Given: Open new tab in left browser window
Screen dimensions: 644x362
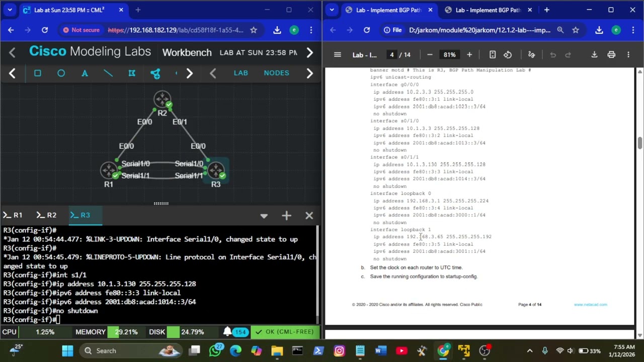Looking at the screenshot, I should coord(138,10).
